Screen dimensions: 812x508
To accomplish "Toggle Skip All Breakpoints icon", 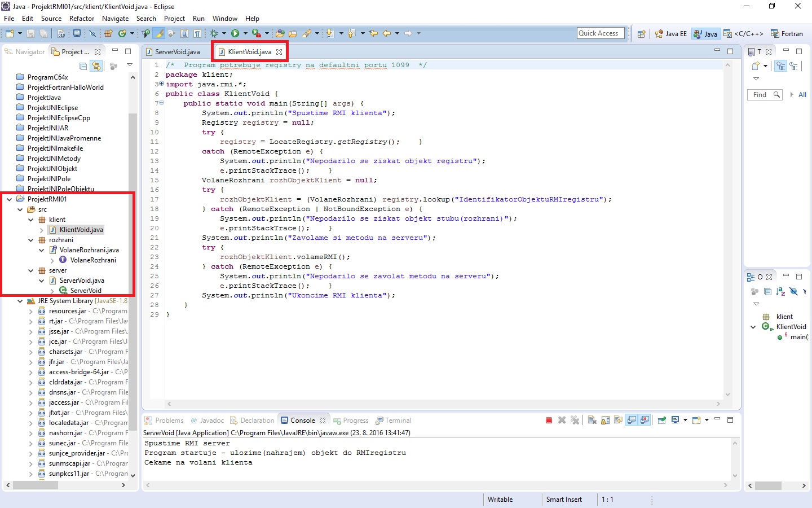I will coord(92,33).
